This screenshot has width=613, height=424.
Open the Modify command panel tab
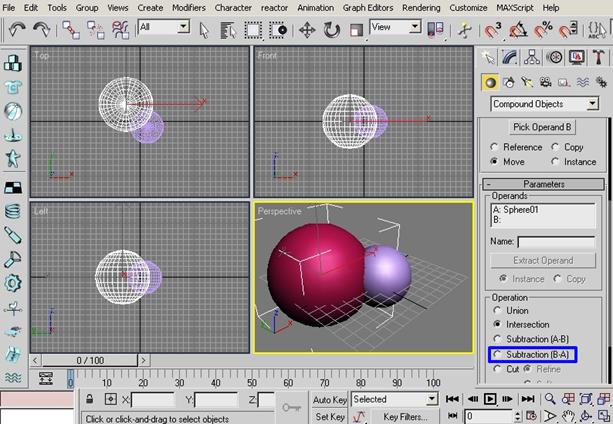[510, 58]
